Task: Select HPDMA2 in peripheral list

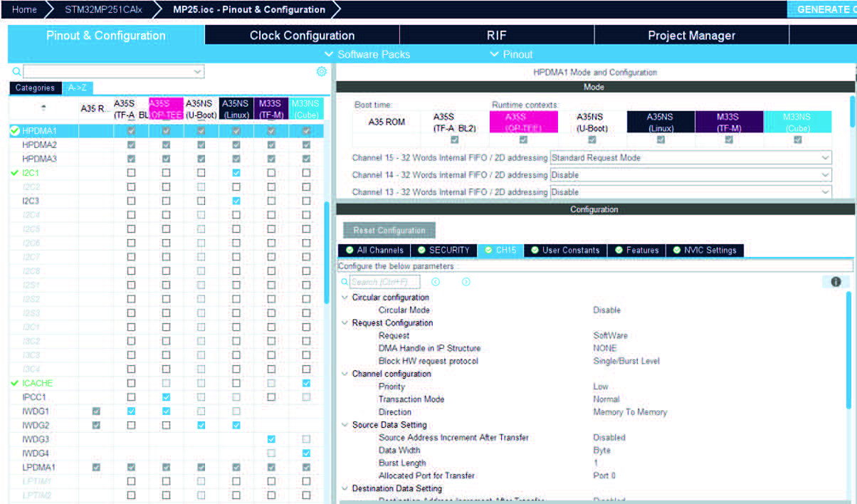Action: (40, 145)
